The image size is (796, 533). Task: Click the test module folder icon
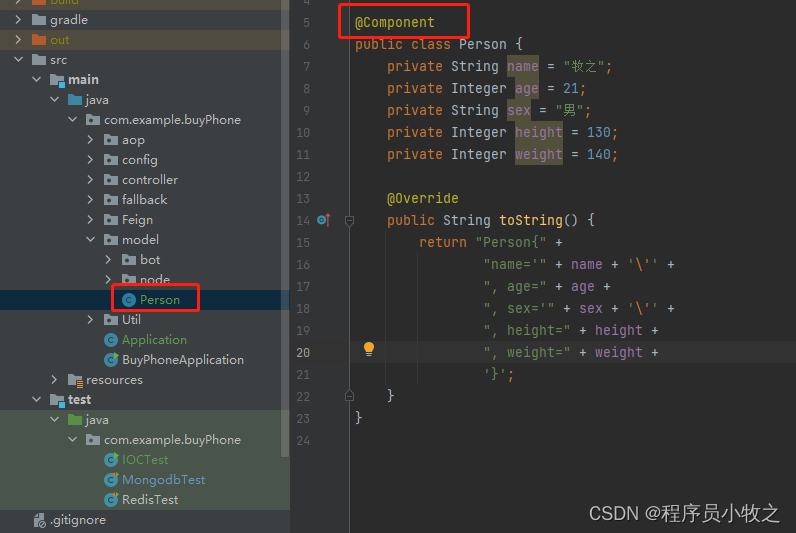(57, 400)
